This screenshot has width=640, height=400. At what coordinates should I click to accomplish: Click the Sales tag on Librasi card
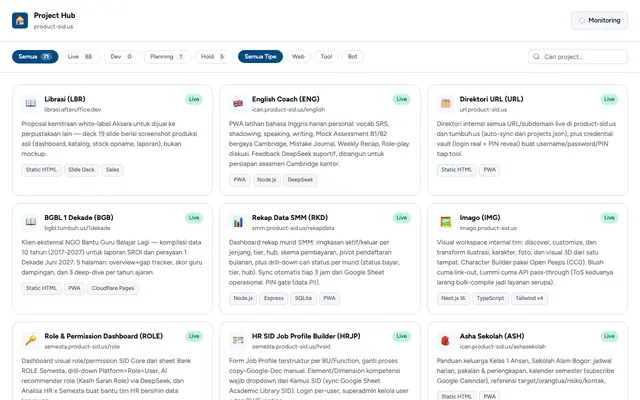tap(112, 170)
